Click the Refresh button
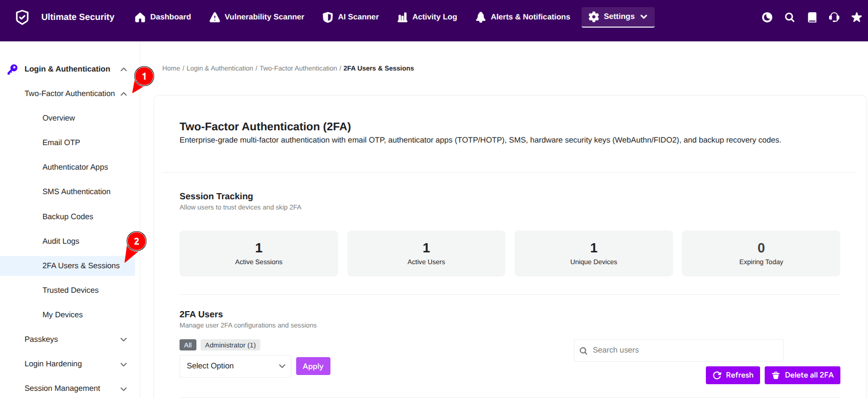This screenshot has width=868, height=398. click(x=733, y=375)
